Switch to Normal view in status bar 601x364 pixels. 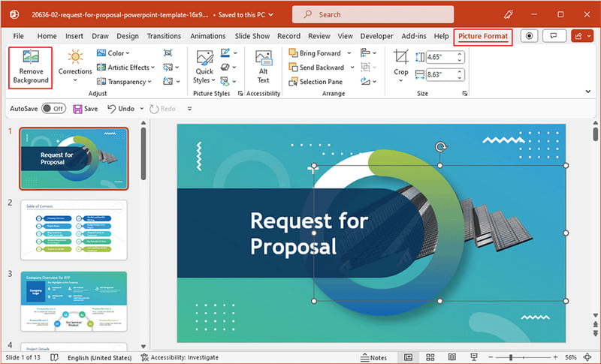(409, 357)
